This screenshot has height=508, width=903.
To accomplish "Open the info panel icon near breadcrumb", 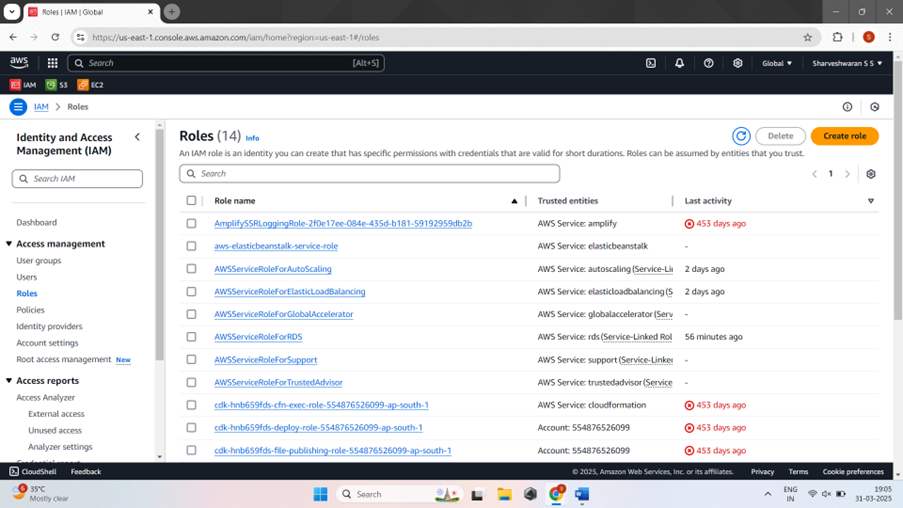I will [x=847, y=107].
